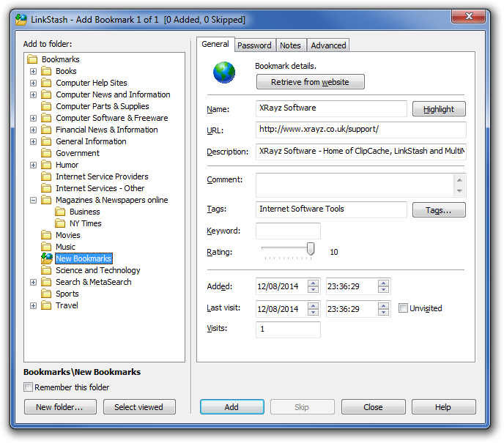Click the NY Times folder icon
The image size is (504, 443).
pyautogui.click(x=61, y=223)
